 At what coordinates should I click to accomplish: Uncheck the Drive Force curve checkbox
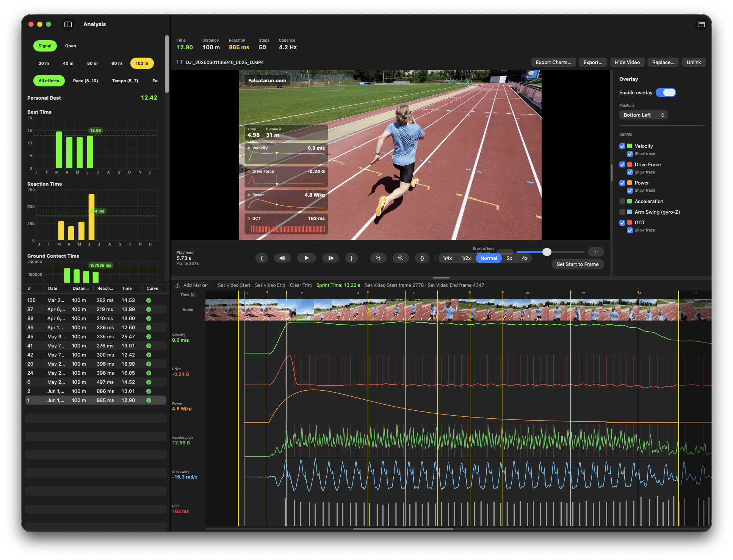[622, 164]
